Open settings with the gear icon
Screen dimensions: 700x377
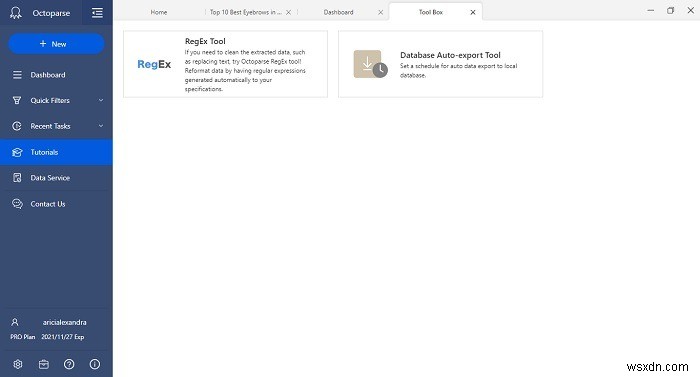[18, 364]
